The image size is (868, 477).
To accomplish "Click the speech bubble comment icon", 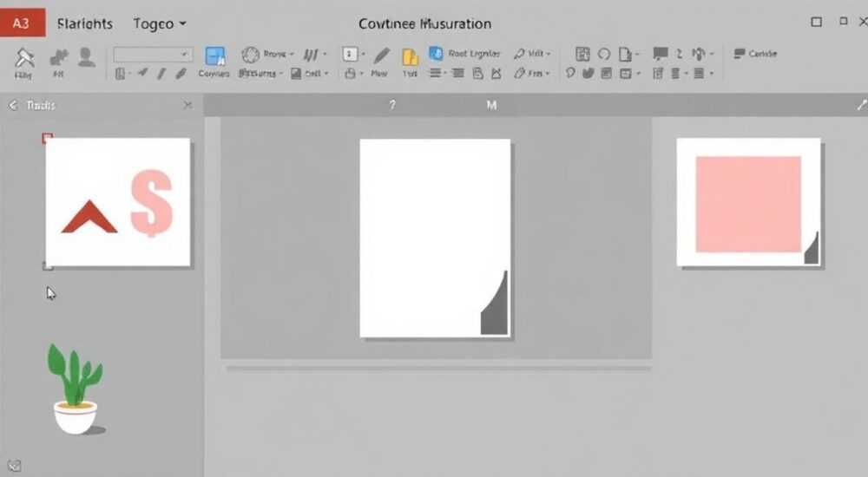I will coord(660,54).
